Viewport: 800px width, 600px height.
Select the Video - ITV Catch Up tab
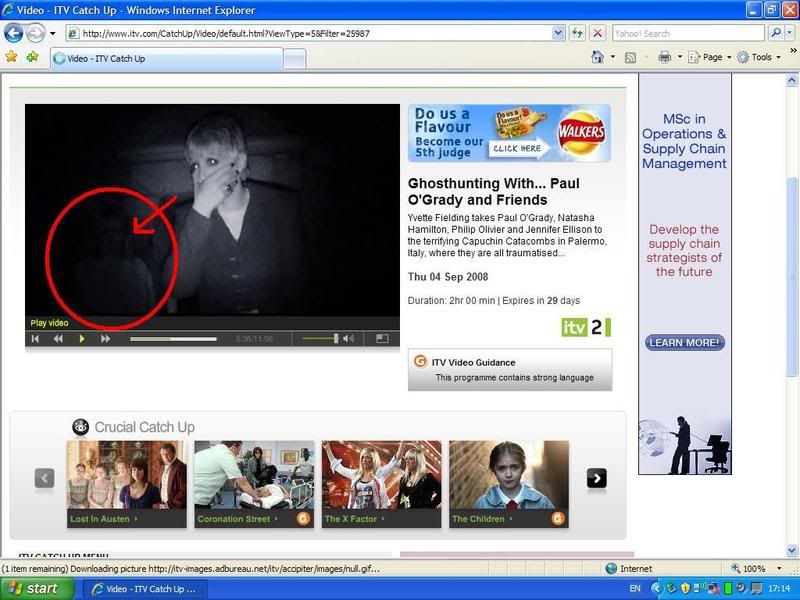pos(165,59)
